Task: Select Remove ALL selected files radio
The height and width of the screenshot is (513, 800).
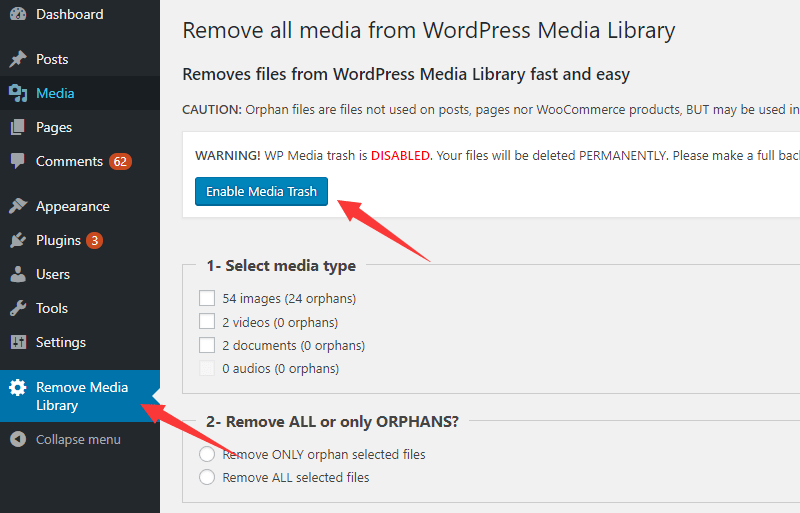Action: [x=207, y=477]
